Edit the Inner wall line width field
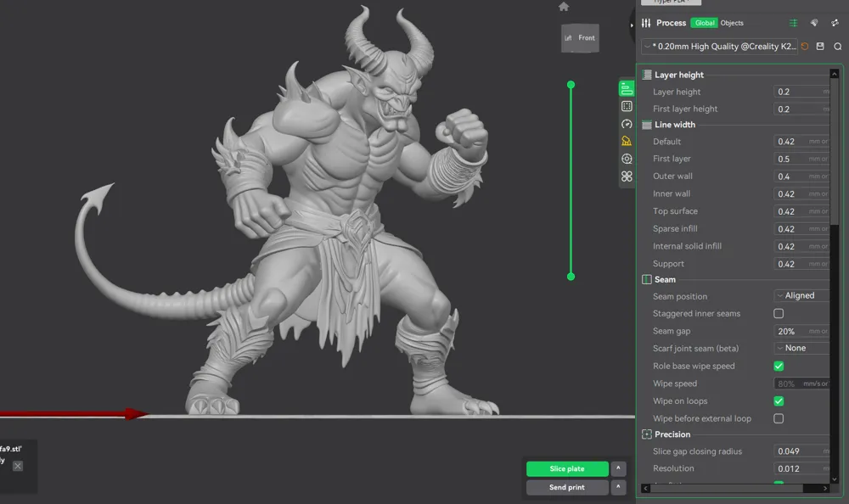Screen dimensions: 849x504 pos(801,193)
